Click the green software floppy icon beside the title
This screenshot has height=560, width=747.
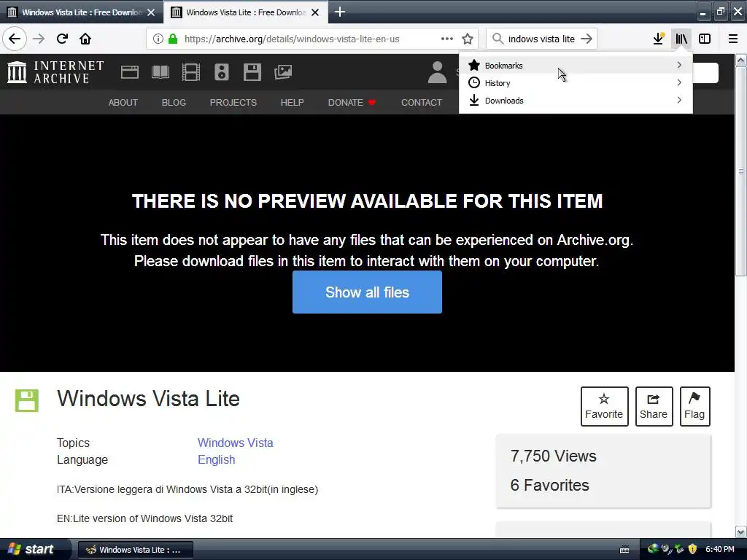point(27,400)
